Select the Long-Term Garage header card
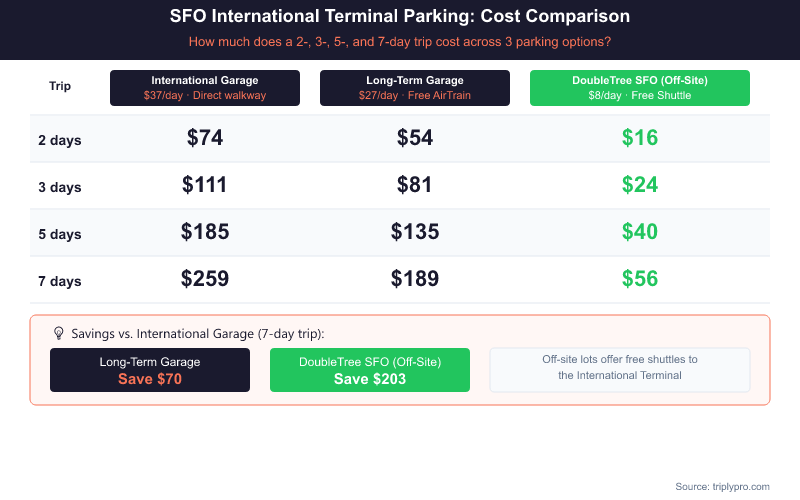The height and width of the screenshot is (500, 800). pos(415,87)
